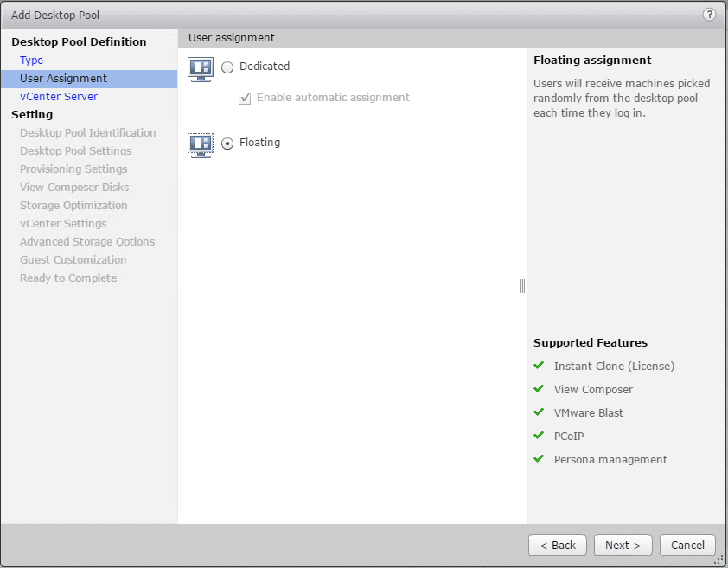Screen dimensions: 728x568
Task: Click the panel splitter handle
Action: (x=522, y=286)
